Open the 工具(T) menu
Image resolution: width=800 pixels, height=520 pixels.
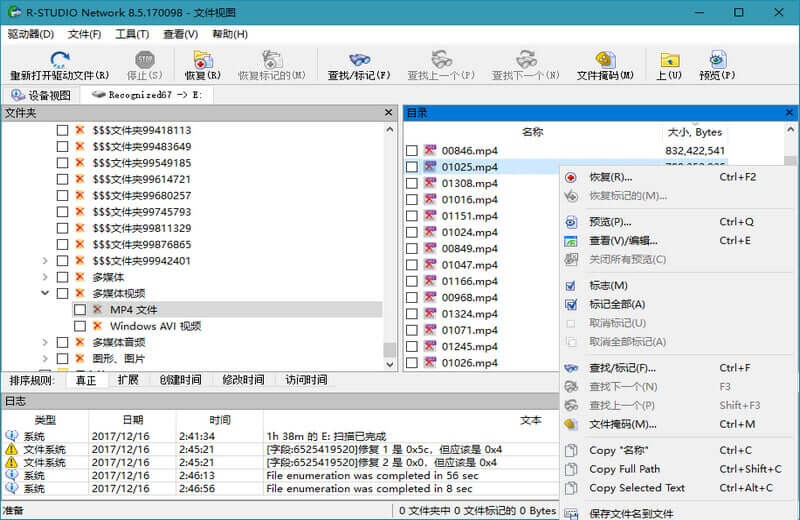click(132, 34)
